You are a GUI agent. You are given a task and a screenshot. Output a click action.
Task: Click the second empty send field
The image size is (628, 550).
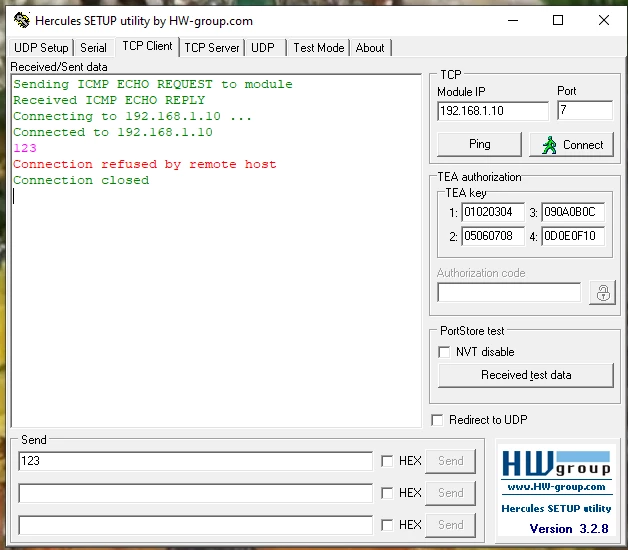click(195, 493)
